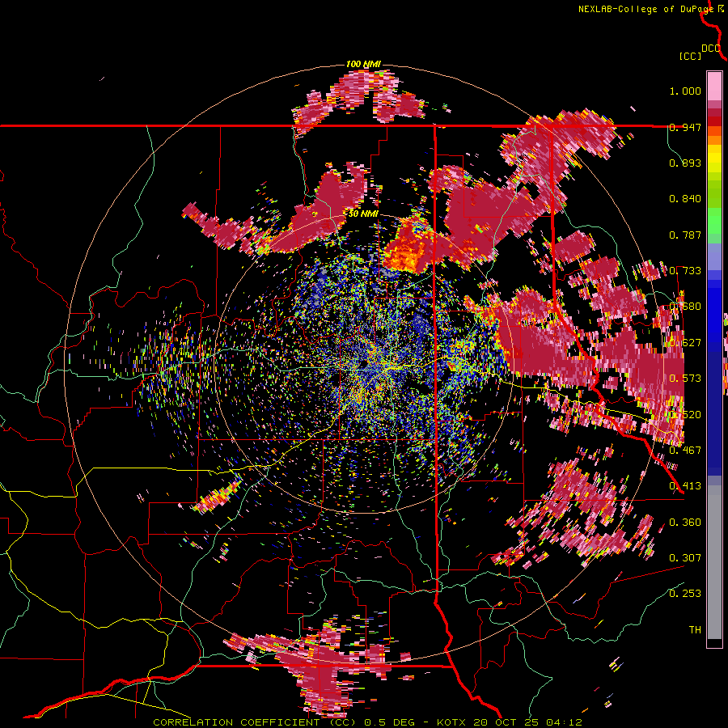Click the [CC] legend unit label

(x=690, y=56)
